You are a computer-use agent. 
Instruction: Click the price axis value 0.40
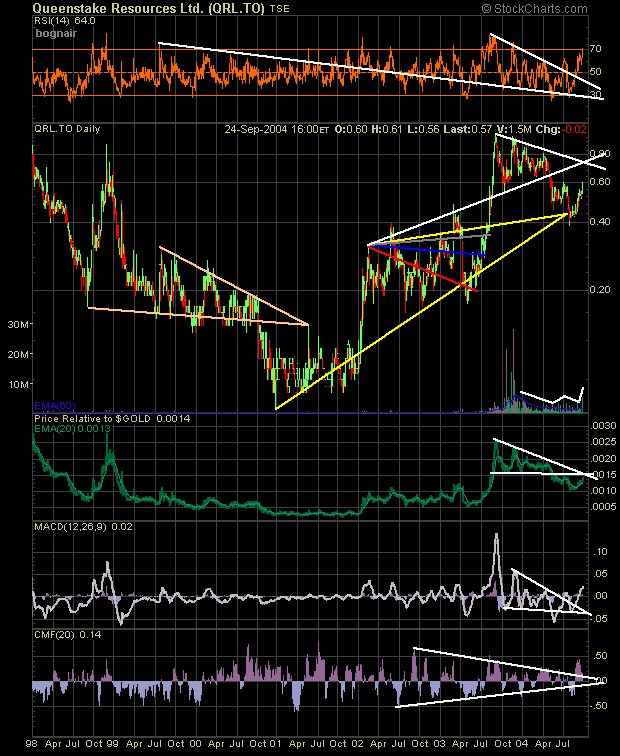(x=600, y=222)
